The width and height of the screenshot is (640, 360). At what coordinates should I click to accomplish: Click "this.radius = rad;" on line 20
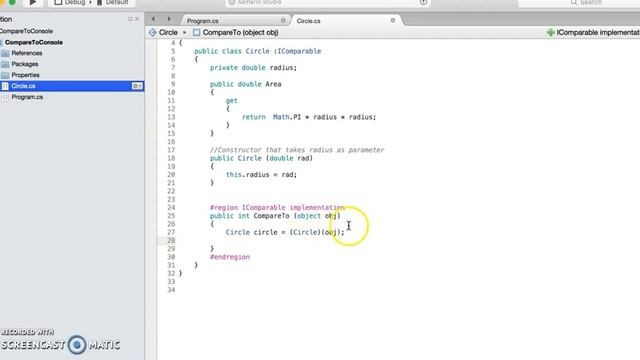[261, 175]
